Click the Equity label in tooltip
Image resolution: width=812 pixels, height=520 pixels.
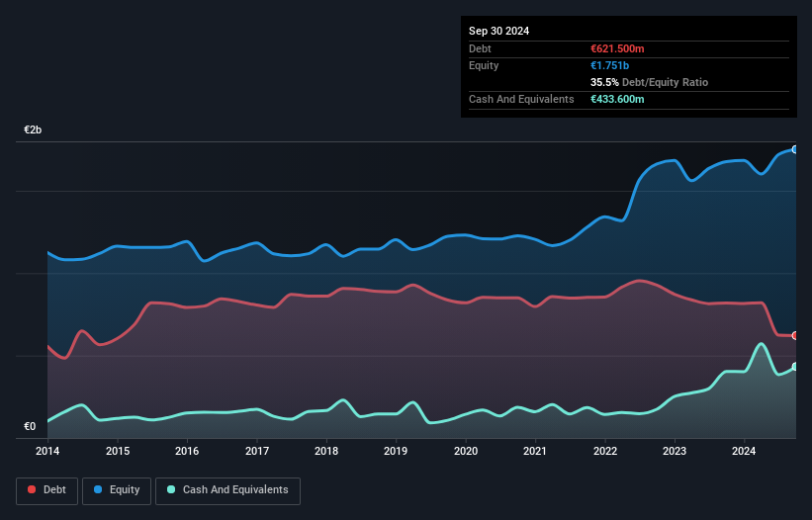click(484, 65)
